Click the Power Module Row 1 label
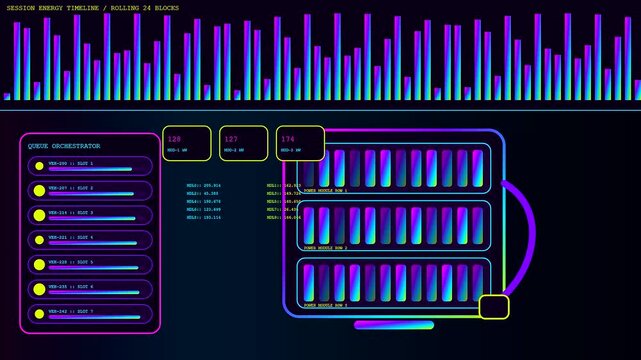Screen dimensions: 641x360 [325, 190]
